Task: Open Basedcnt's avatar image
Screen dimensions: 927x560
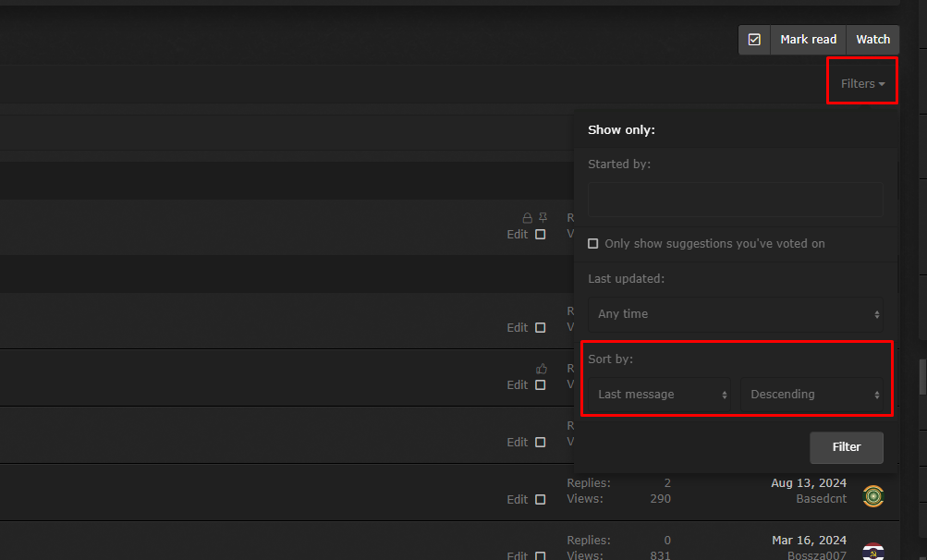Action: (x=873, y=495)
